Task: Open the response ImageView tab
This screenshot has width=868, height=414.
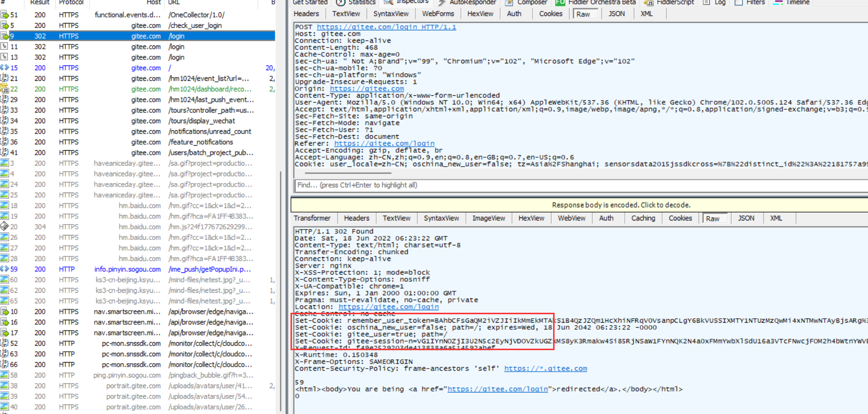Action: pyautogui.click(x=488, y=218)
